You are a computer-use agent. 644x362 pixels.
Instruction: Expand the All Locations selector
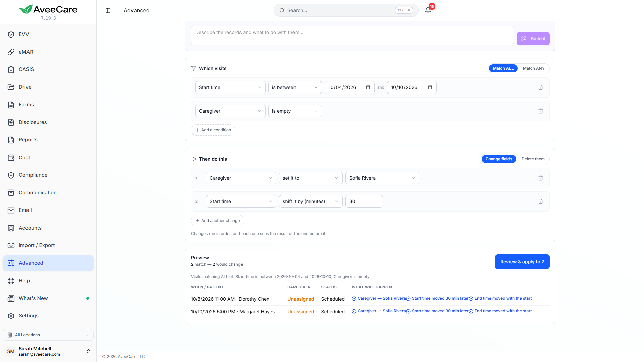point(48,335)
